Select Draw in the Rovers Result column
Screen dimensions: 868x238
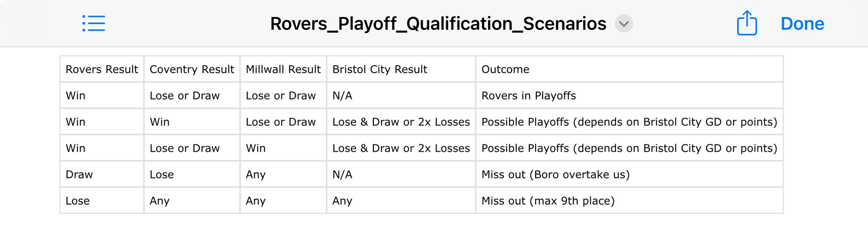pos(79,175)
